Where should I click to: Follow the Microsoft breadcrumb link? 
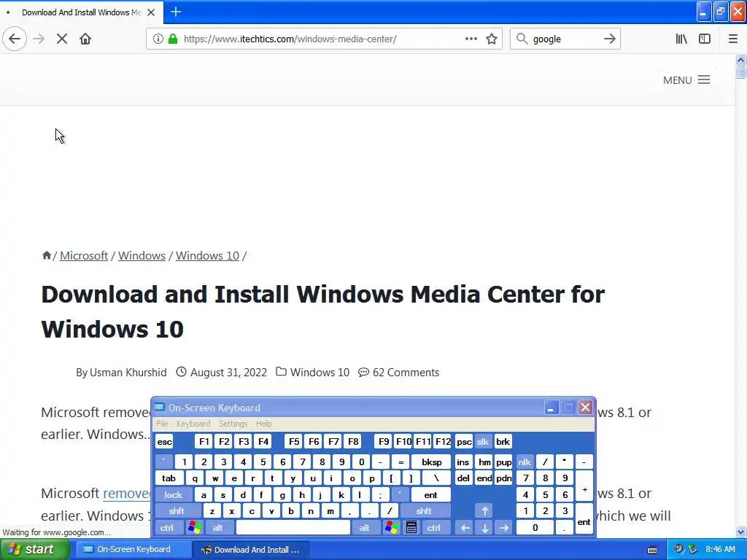click(x=84, y=256)
